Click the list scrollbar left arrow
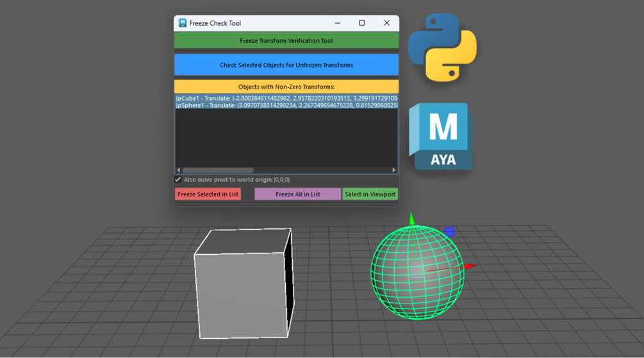This screenshot has width=644, height=358. [178, 170]
